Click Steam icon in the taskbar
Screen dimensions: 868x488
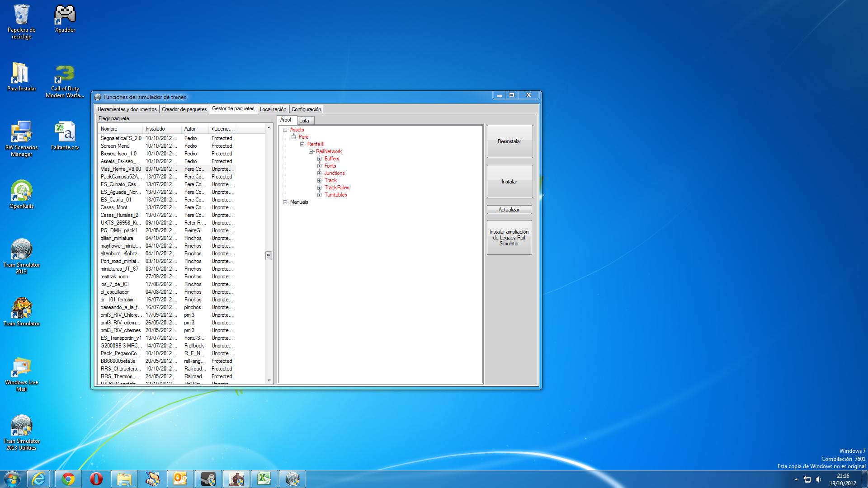(x=208, y=479)
